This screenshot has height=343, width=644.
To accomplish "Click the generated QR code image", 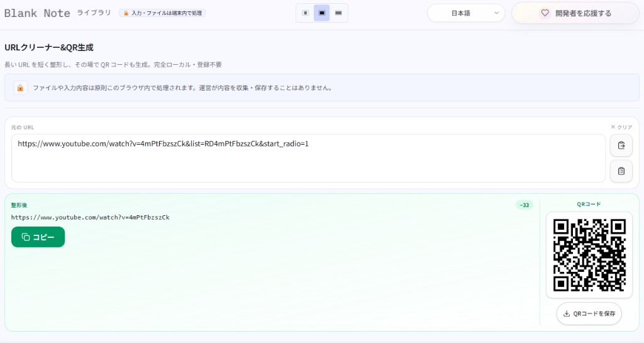I will pos(589,255).
